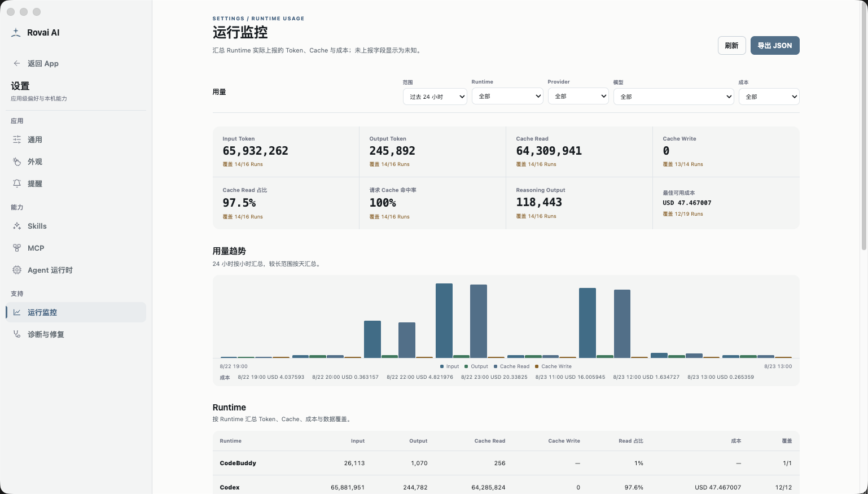This screenshot has height=494, width=868.
Task: Click the MCP connector icon
Action: (17, 248)
